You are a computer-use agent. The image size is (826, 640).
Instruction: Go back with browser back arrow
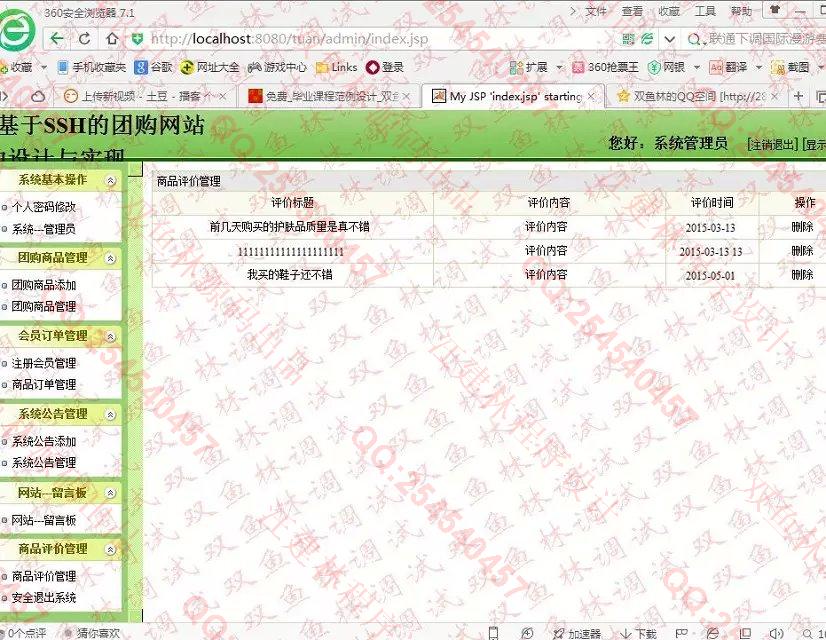coord(57,38)
